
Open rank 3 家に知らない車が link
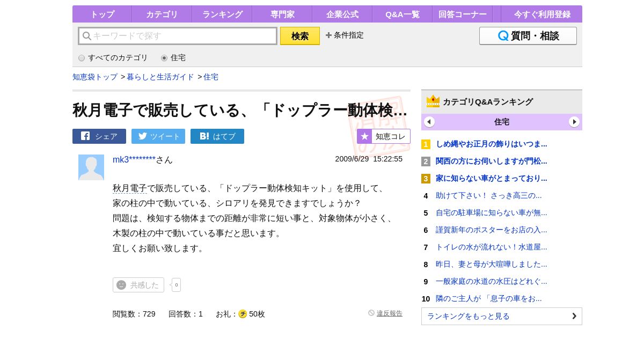492,178
